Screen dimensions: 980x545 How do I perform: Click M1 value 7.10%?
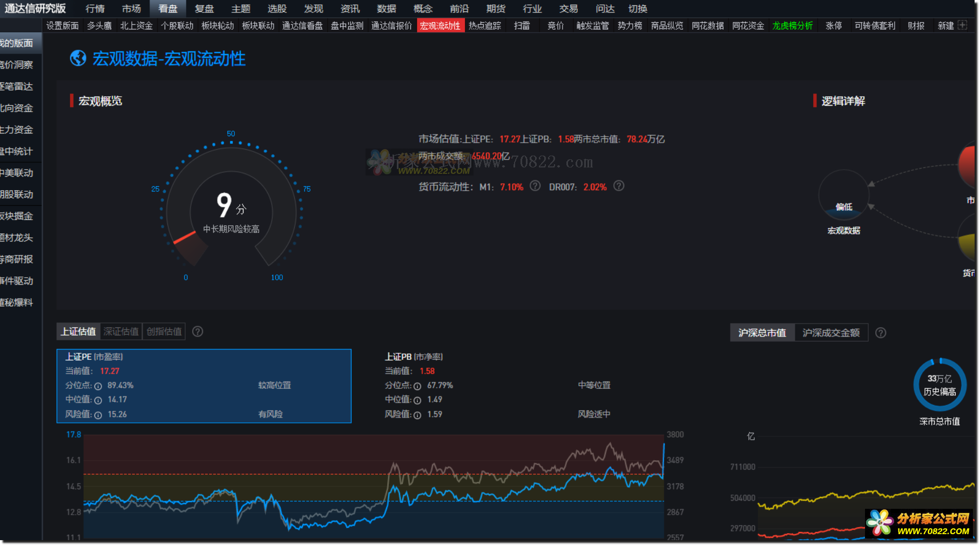pos(511,187)
